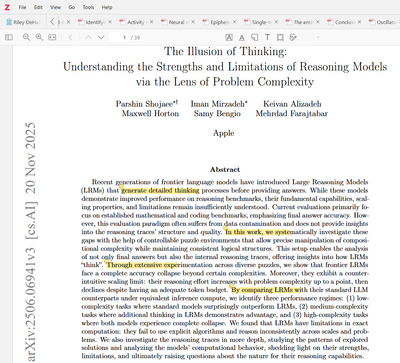Open the Help menu

[x=107, y=7]
